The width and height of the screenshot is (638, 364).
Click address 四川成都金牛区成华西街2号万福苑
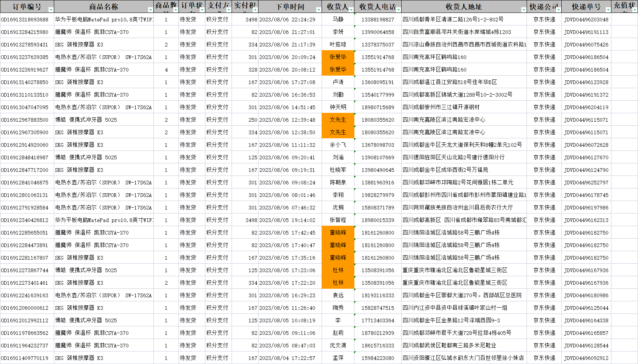point(445,170)
